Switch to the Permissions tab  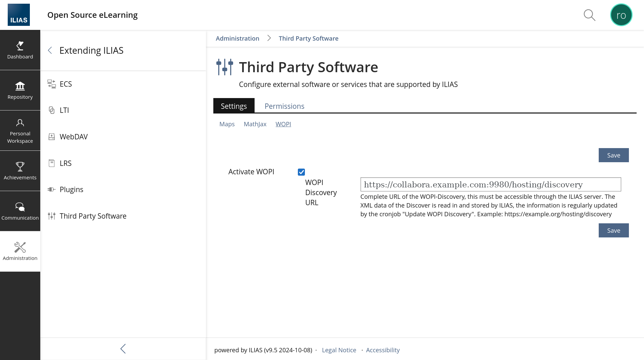tap(284, 106)
